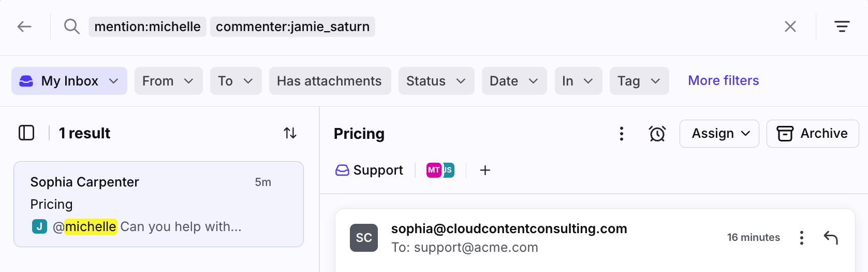Click the More filters link
This screenshot has height=272, width=868.
[x=723, y=80]
